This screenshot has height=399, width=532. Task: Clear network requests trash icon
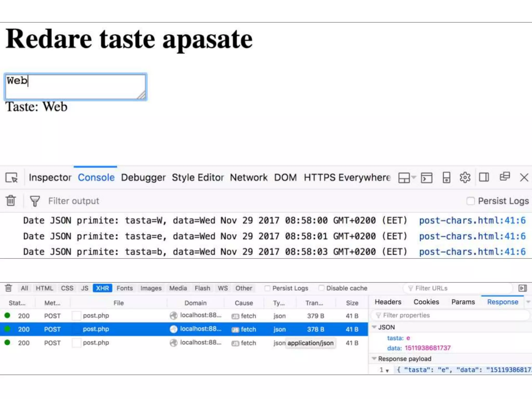[x=9, y=288]
